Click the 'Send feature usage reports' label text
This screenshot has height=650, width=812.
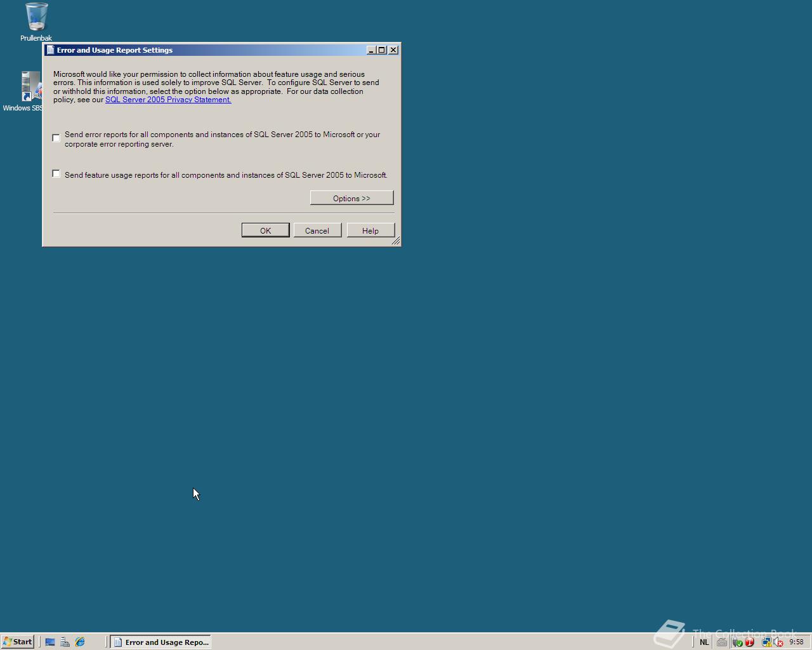(226, 175)
